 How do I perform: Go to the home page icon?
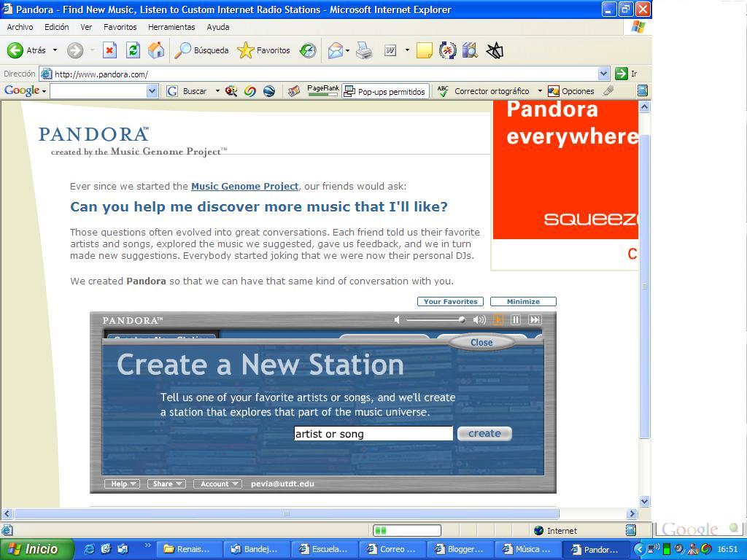pyautogui.click(x=156, y=50)
